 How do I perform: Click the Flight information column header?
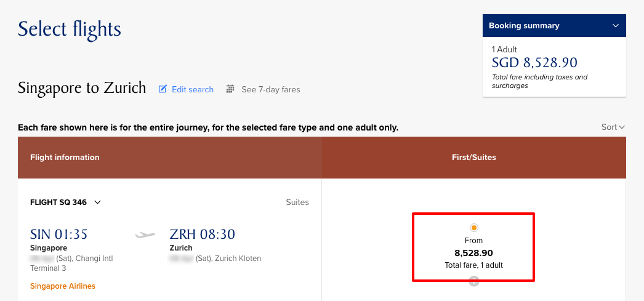(65, 158)
